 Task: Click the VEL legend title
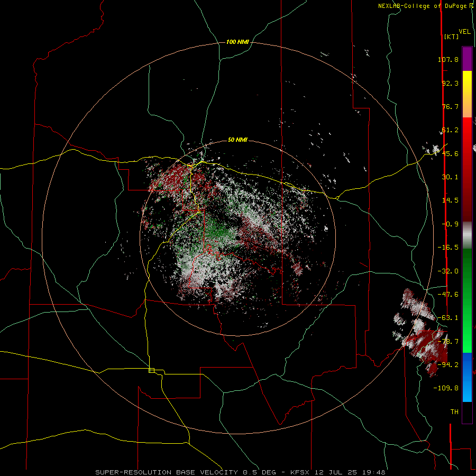pos(464,32)
